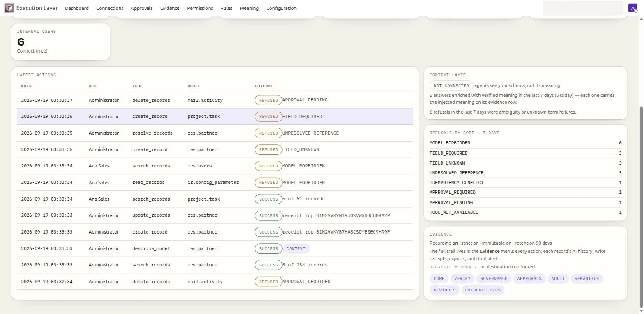Click receipt rcp_01M2VVKYN19J0KVWSHGEHBKAYP

(x=336, y=215)
